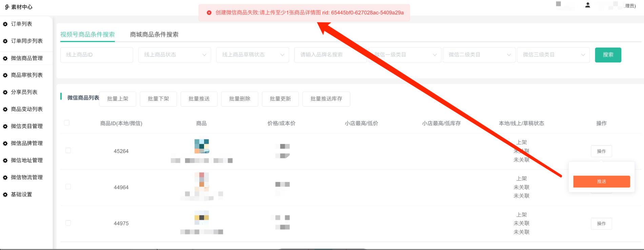
Task: Click the gear icon beside 基础设置
Action: click(x=5, y=194)
